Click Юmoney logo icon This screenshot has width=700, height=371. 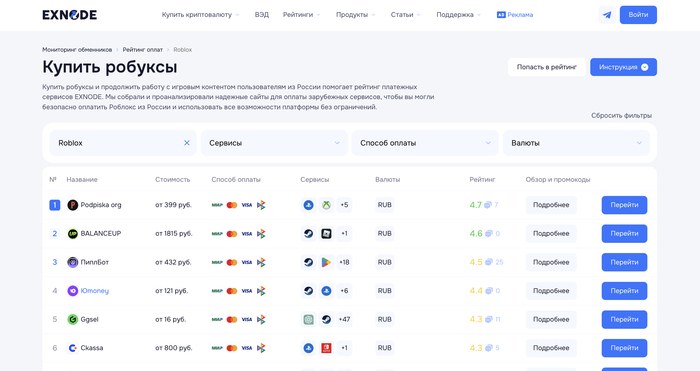tap(72, 291)
